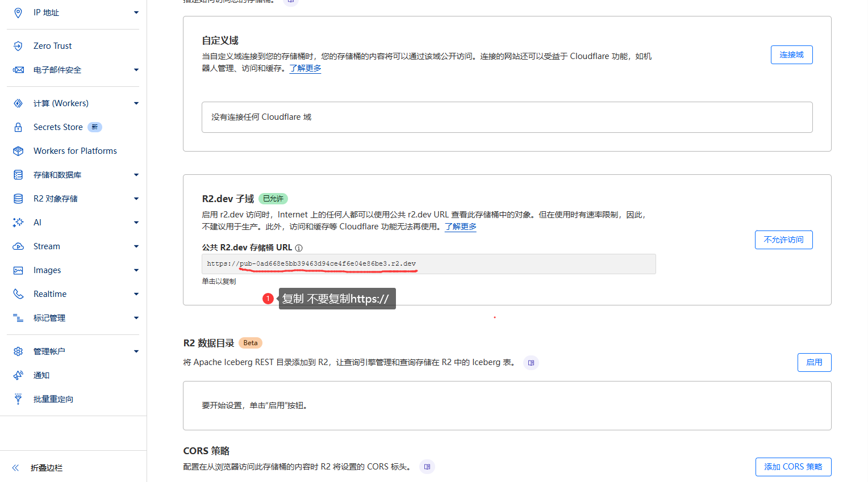Click the Zero Trust shield icon
Viewport: 868px width, 482px height.
pyautogui.click(x=18, y=46)
